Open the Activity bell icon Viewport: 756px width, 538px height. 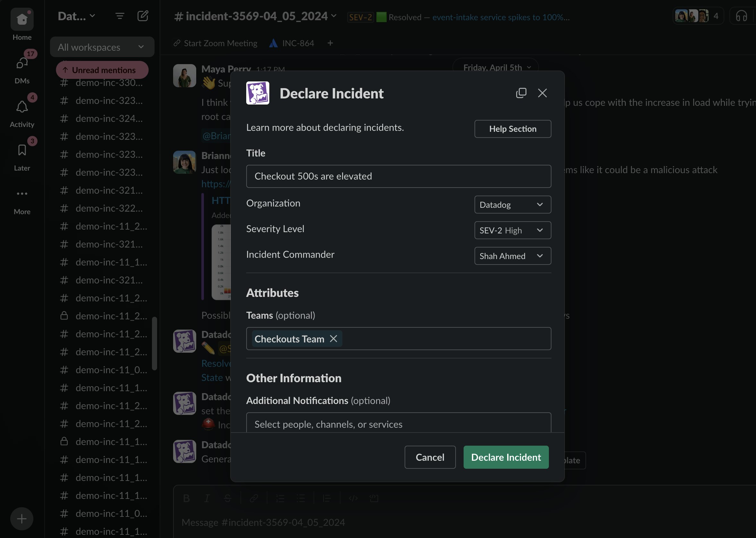pos(22,107)
